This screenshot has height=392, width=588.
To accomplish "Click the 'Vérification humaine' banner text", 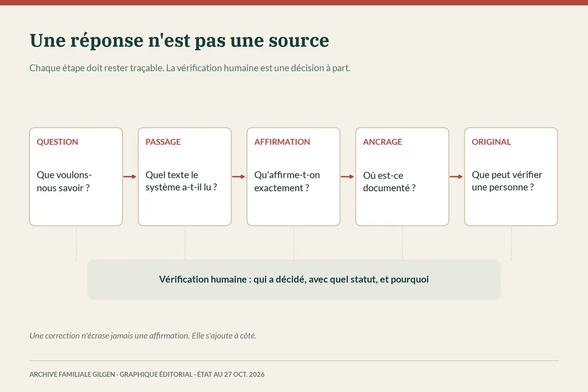I will (293, 279).
